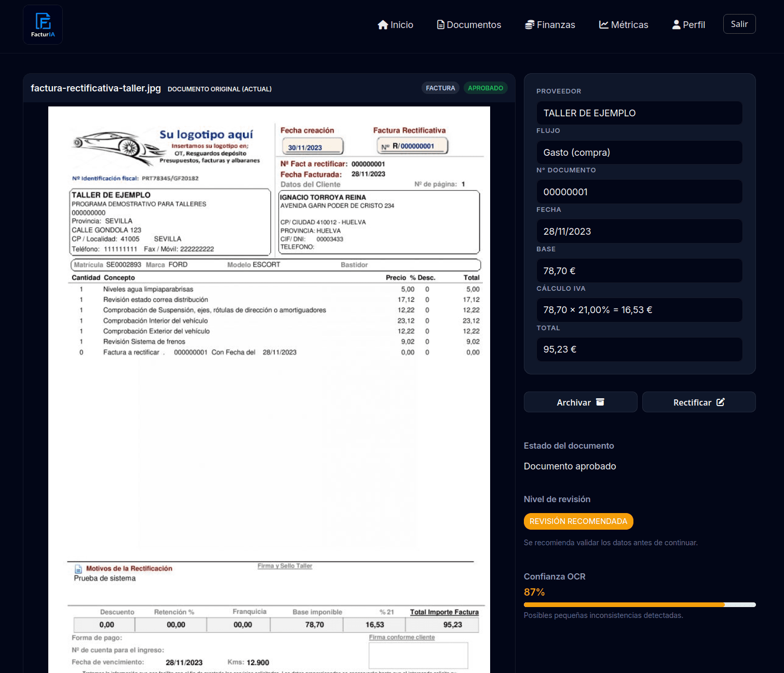The width and height of the screenshot is (784, 673).
Task: Click the Nº Documento field 00000001
Action: coord(639,192)
